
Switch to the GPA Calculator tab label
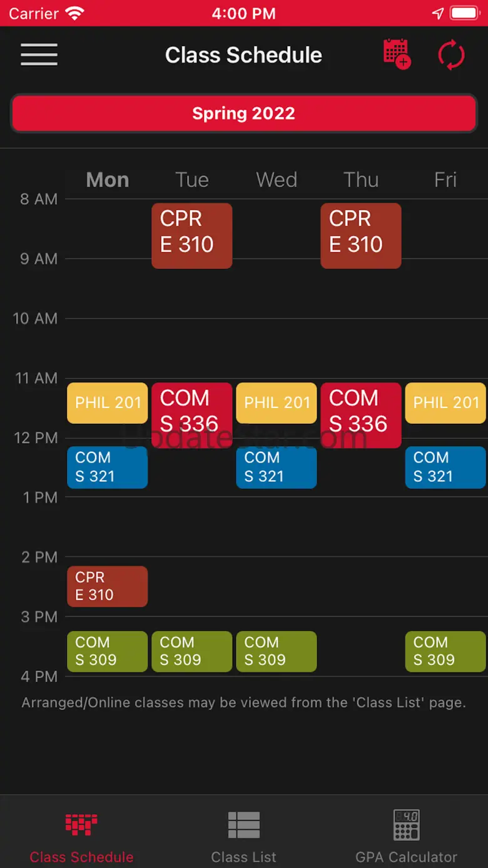tap(406, 857)
